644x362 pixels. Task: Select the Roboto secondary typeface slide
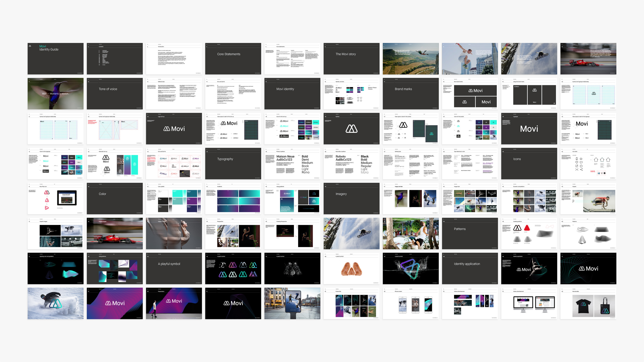click(x=351, y=163)
